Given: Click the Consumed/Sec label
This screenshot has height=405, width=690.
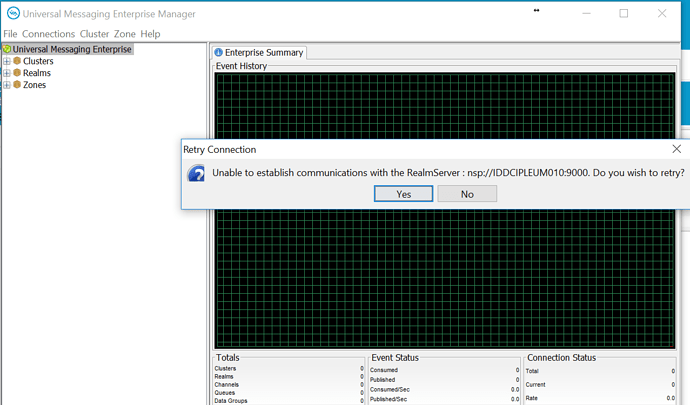Looking at the screenshot, I should (390, 390).
